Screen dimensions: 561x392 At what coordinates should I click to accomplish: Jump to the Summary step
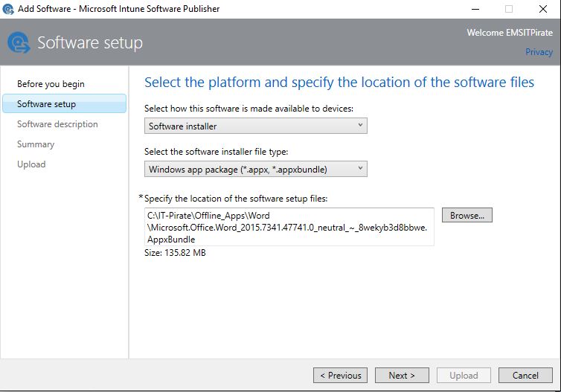point(36,144)
